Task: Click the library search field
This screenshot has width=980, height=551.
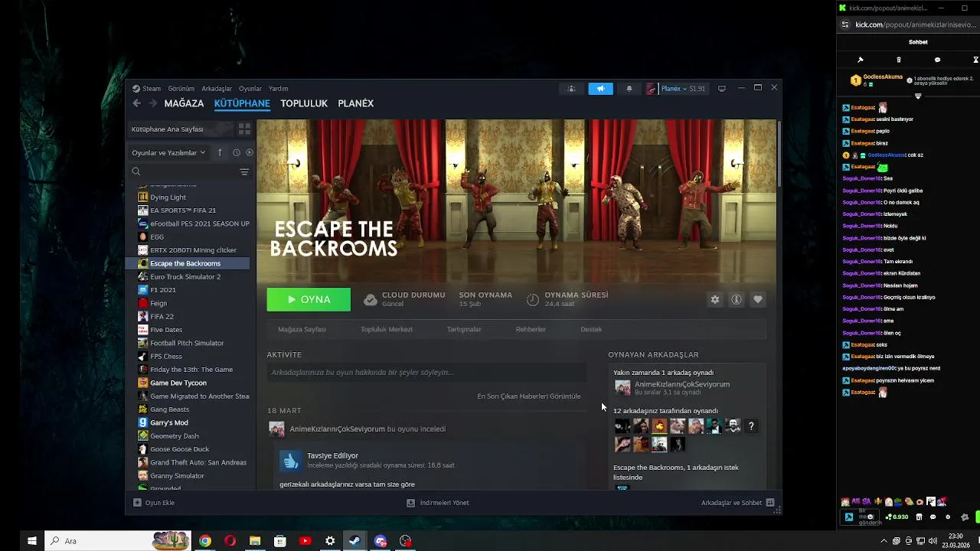Action: click(x=184, y=172)
